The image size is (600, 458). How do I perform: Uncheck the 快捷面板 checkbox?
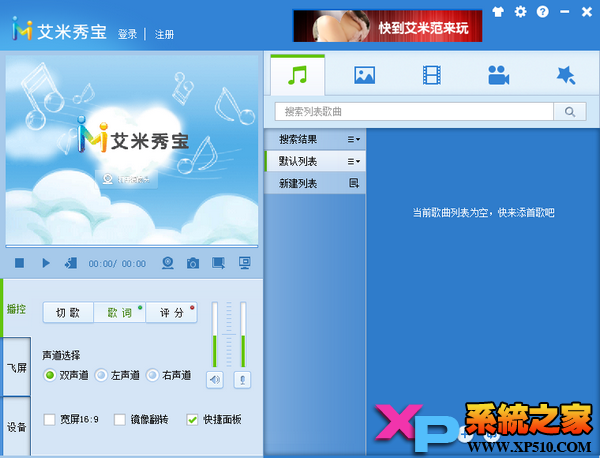(x=192, y=420)
